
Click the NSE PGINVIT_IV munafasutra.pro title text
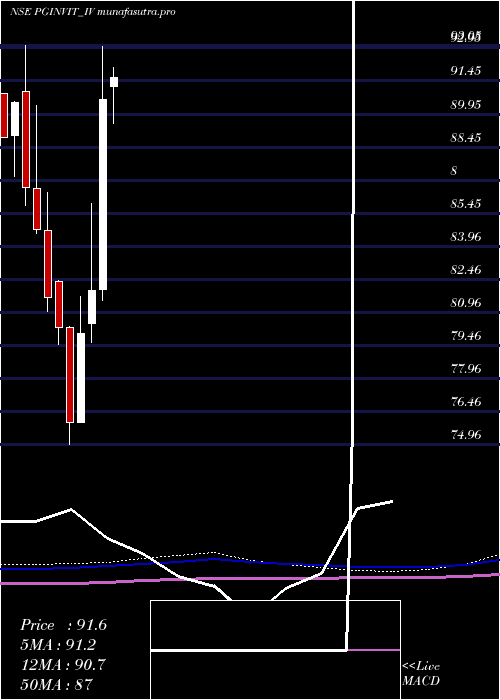93,12
